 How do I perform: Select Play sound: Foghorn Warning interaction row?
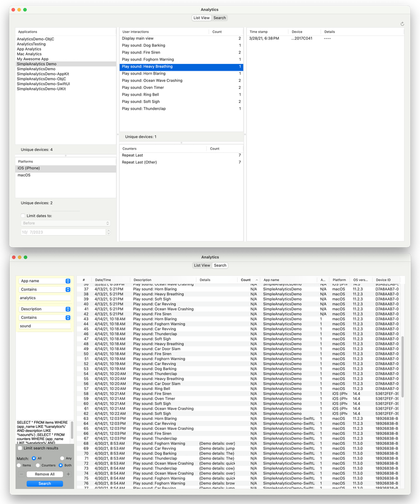[x=181, y=60]
